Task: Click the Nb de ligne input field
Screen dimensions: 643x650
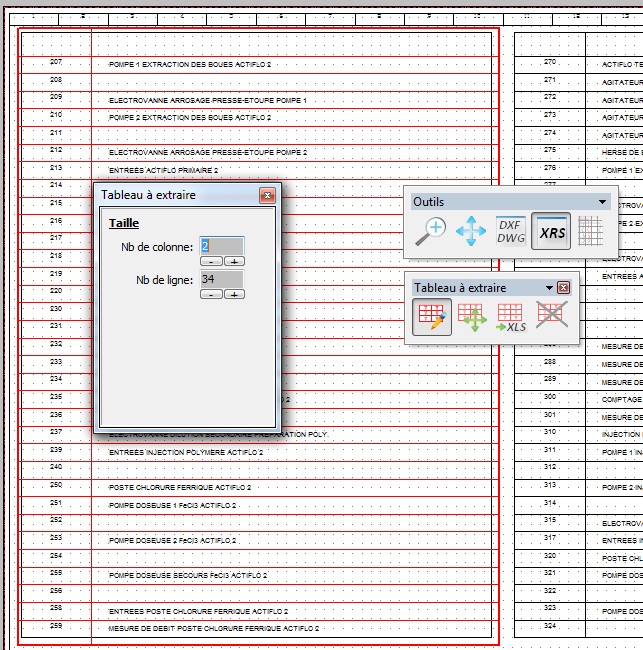Action: pos(221,279)
